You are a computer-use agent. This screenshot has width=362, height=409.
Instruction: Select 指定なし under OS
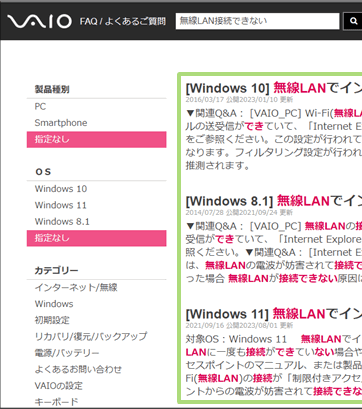[x=96, y=238]
